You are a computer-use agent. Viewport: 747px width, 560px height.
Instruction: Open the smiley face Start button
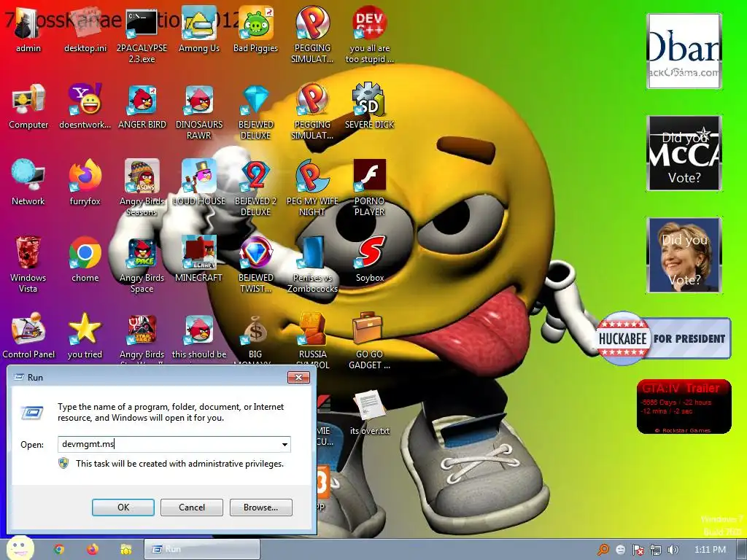(x=20, y=548)
